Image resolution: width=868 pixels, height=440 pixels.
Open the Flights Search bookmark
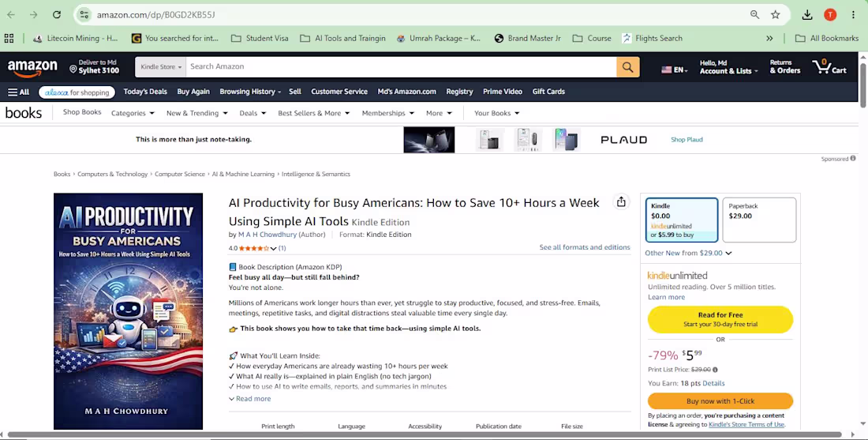point(652,38)
